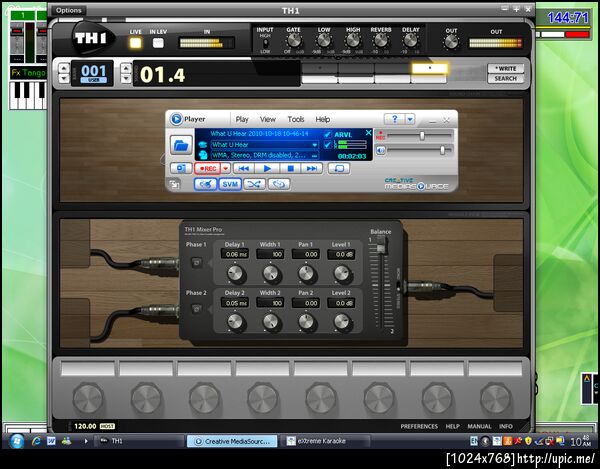Adjust the Player volume slider

tap(443, 150)
